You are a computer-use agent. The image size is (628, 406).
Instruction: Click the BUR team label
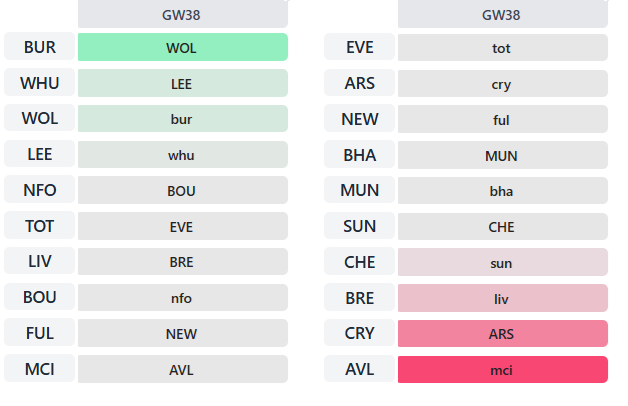(x=39, y=47)
